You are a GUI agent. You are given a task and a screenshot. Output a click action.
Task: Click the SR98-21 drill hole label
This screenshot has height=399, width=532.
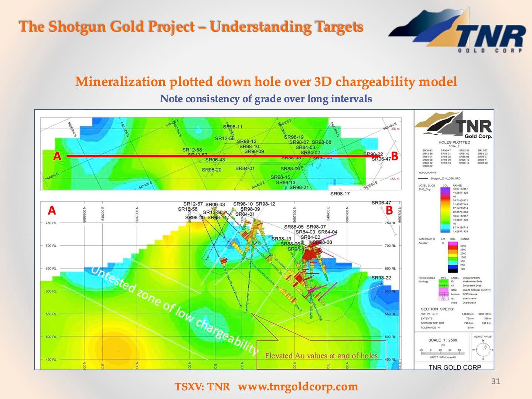coord(299,187)
